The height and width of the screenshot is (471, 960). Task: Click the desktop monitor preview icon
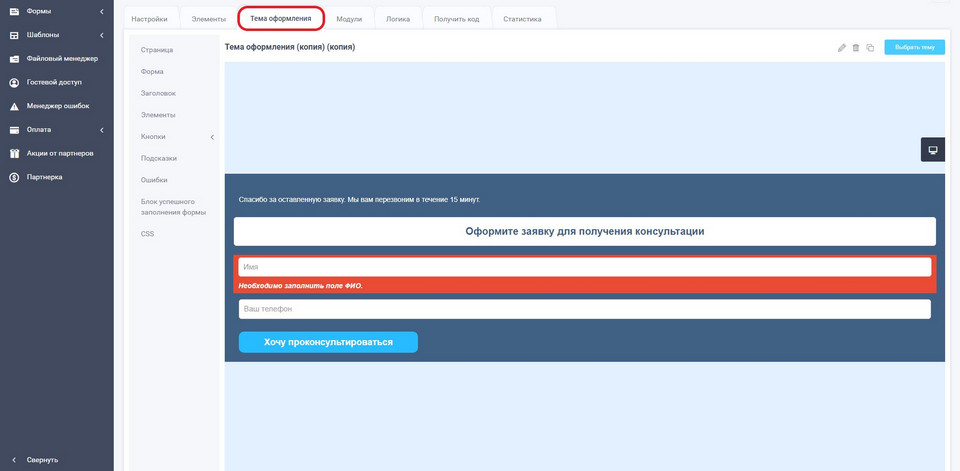[932, 150]
